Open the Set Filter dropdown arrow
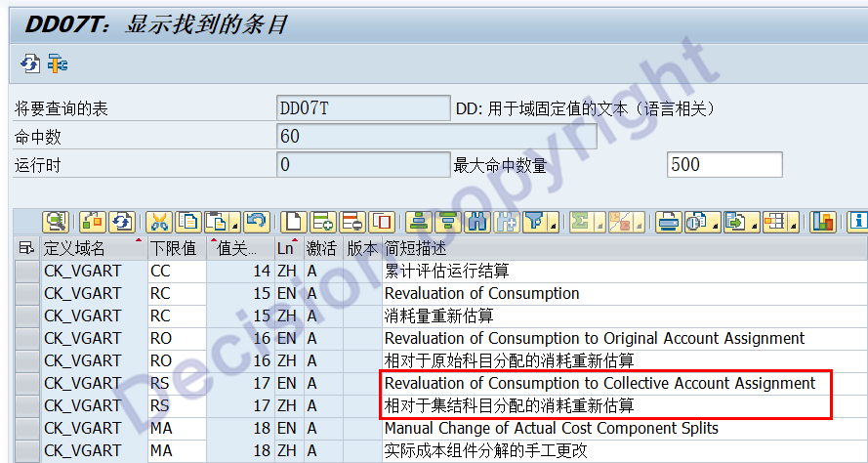 click(x=554, y=227)
